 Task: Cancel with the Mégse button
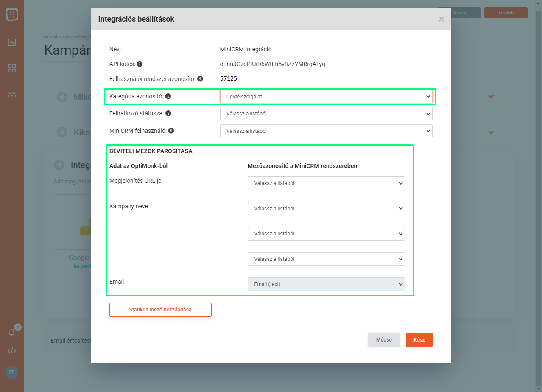(x=384, y=340)
